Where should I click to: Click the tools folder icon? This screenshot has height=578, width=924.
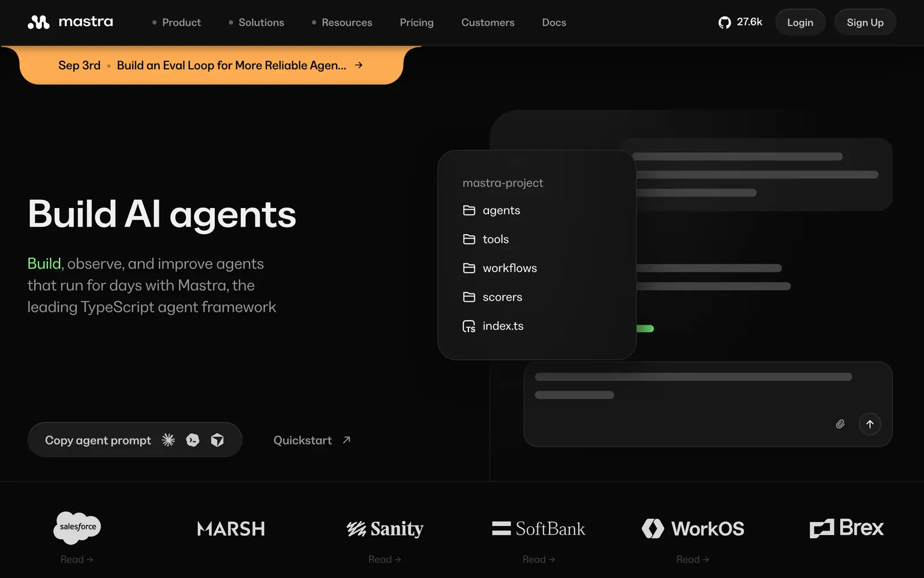click(469, 239)
